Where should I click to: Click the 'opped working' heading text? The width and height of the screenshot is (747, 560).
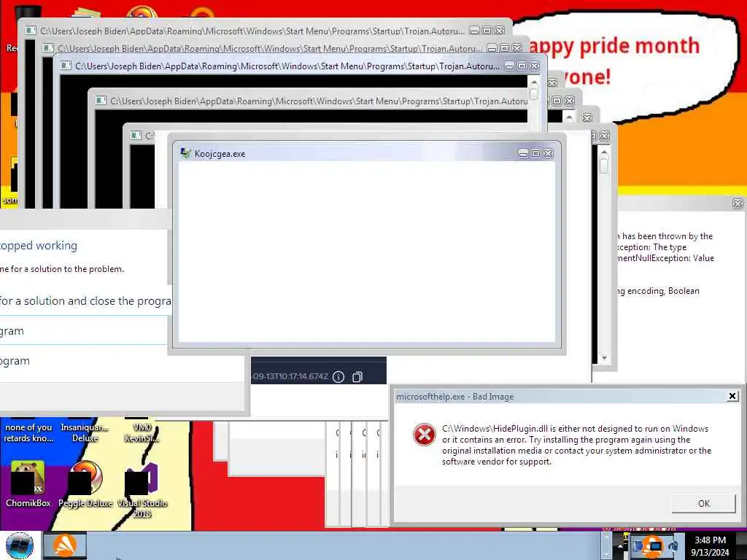click(39, 246)
